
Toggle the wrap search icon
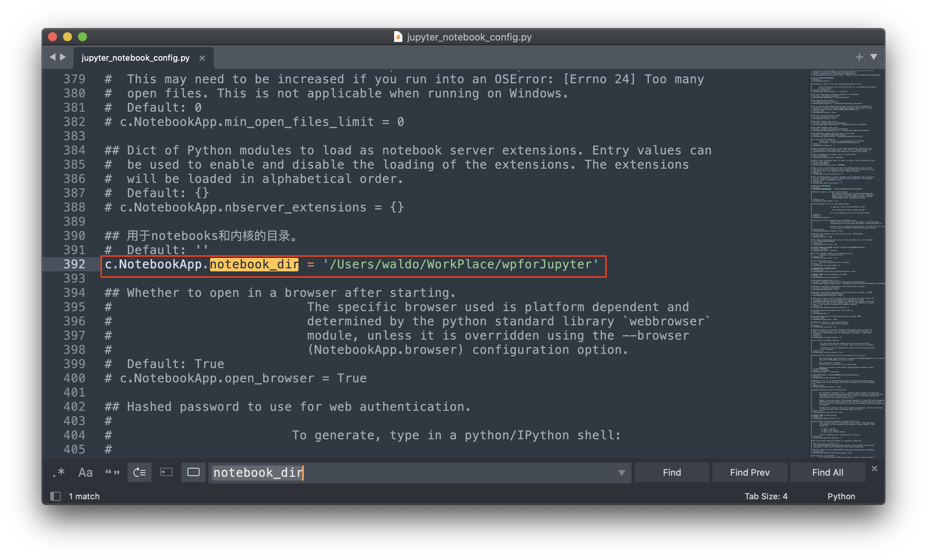tap(139, 472)
